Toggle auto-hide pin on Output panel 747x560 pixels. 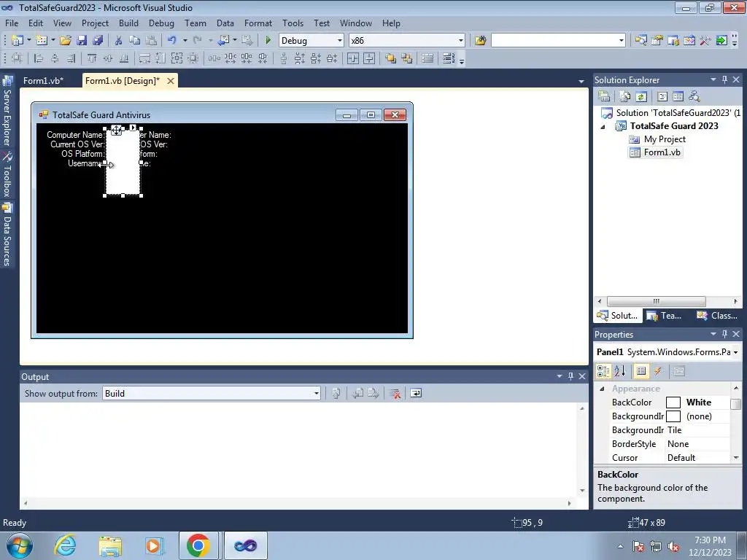(x=570, y=376)
